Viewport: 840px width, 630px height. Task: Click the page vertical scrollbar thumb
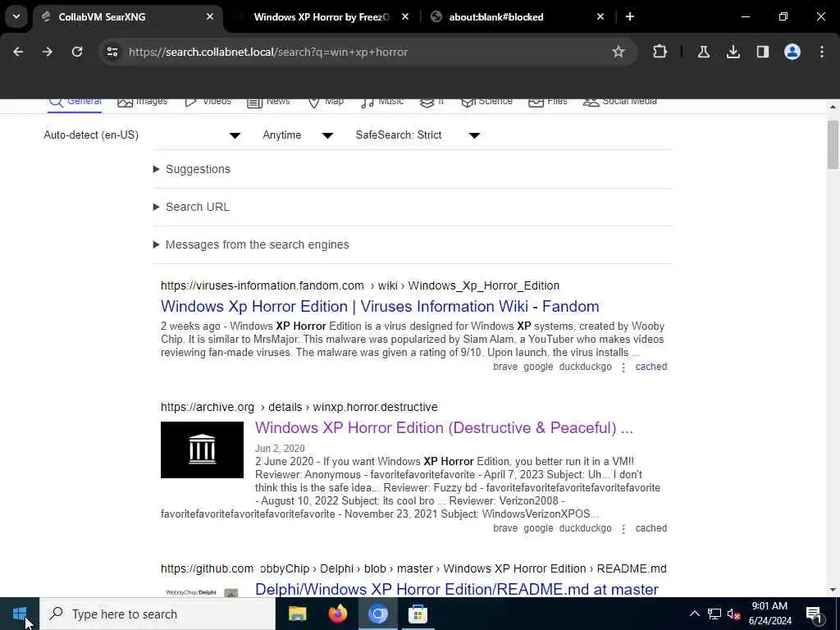coord(833,144)
